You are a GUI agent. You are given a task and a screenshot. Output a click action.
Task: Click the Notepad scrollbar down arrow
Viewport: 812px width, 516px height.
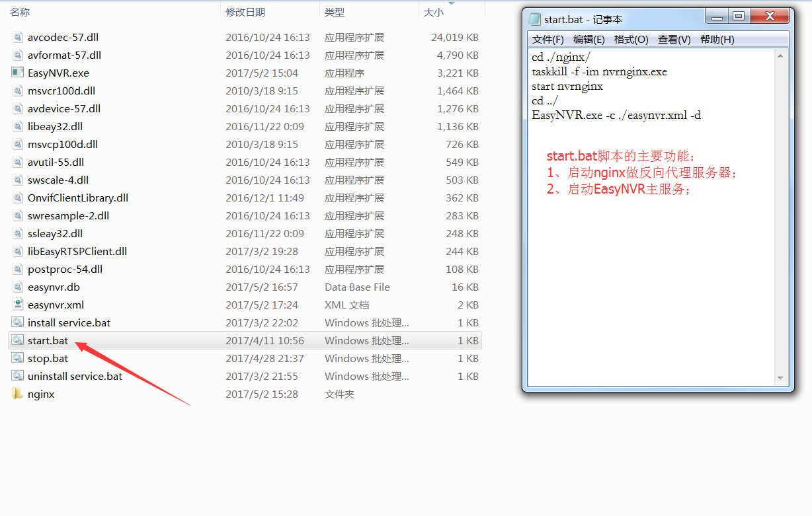780,378
